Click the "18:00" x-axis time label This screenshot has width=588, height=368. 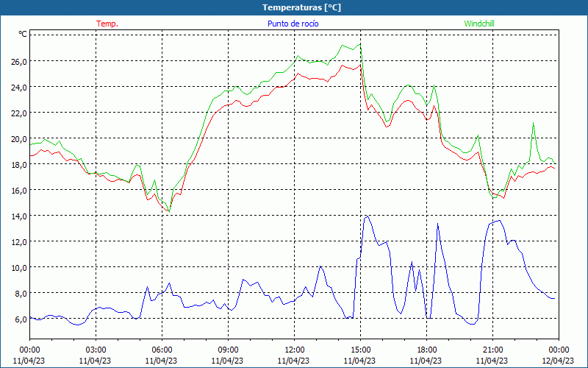click(426, 350)
